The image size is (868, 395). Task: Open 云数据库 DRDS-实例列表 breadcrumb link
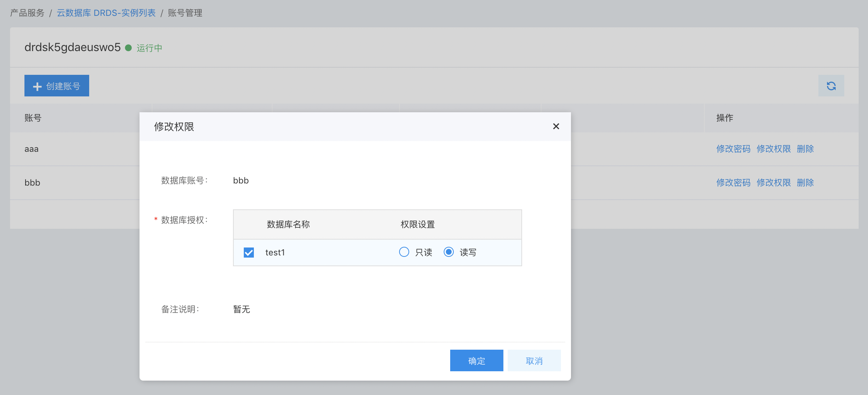(106, 13)
